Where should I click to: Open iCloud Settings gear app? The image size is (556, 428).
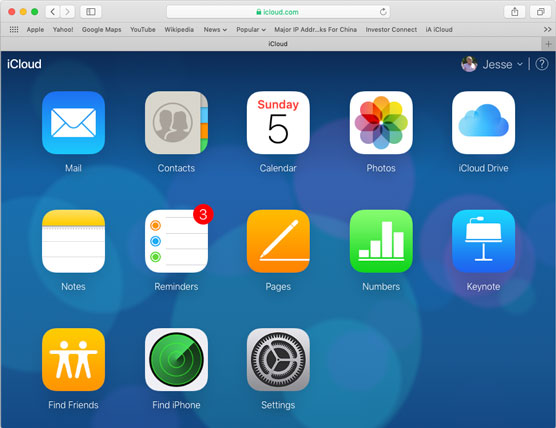278,360
